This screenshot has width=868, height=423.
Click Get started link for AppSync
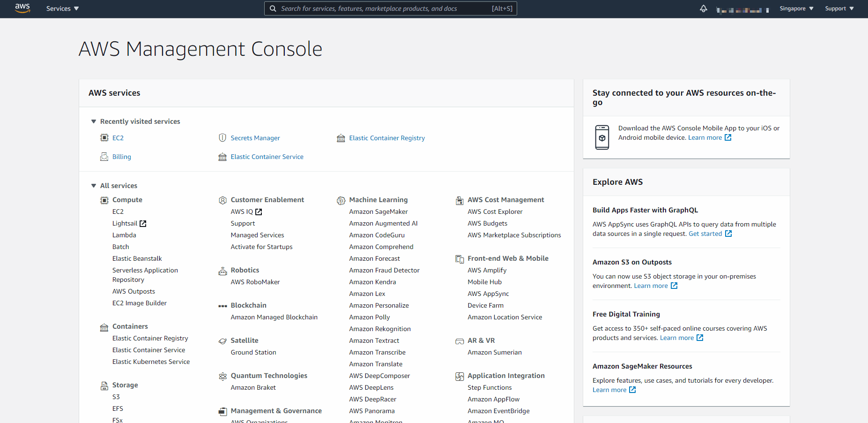705,234
